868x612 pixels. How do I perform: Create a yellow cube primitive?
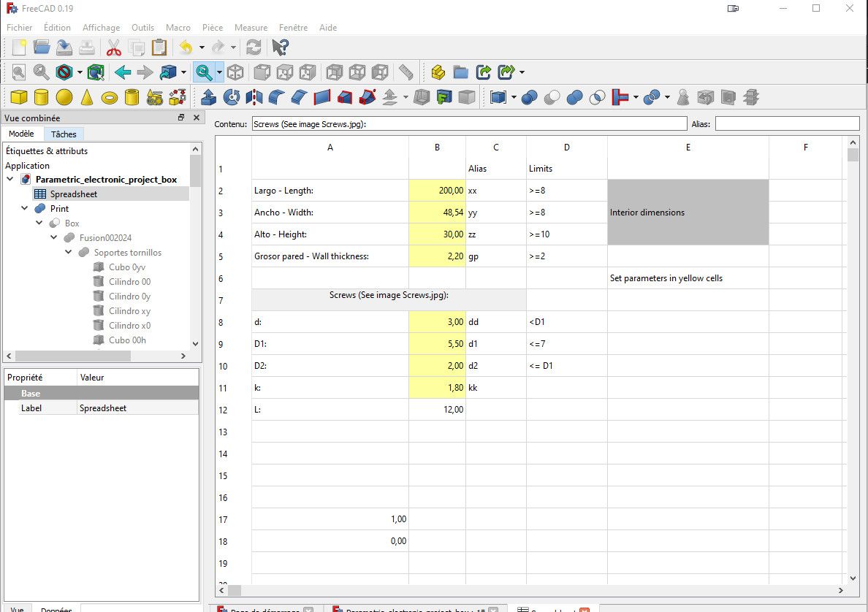tap(19, 97)
